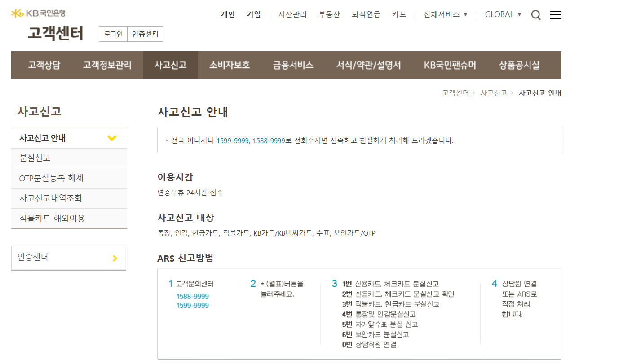The width and height of the screenshot is (623, 364).
Task: Click the 인증센터 button near the header
Action: click(145, 34)
